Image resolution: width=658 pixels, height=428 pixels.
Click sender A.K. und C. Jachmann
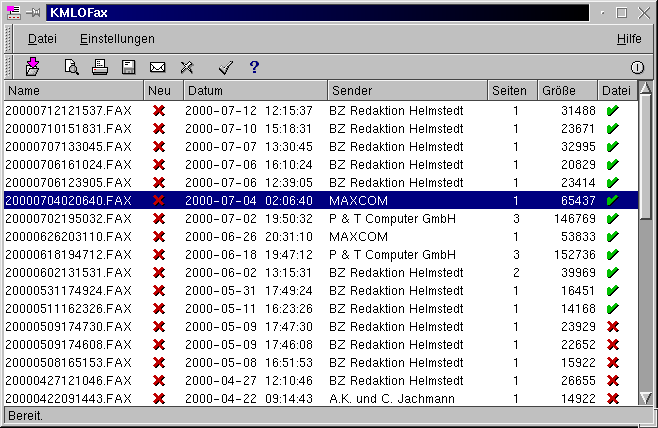click(392, 399)
